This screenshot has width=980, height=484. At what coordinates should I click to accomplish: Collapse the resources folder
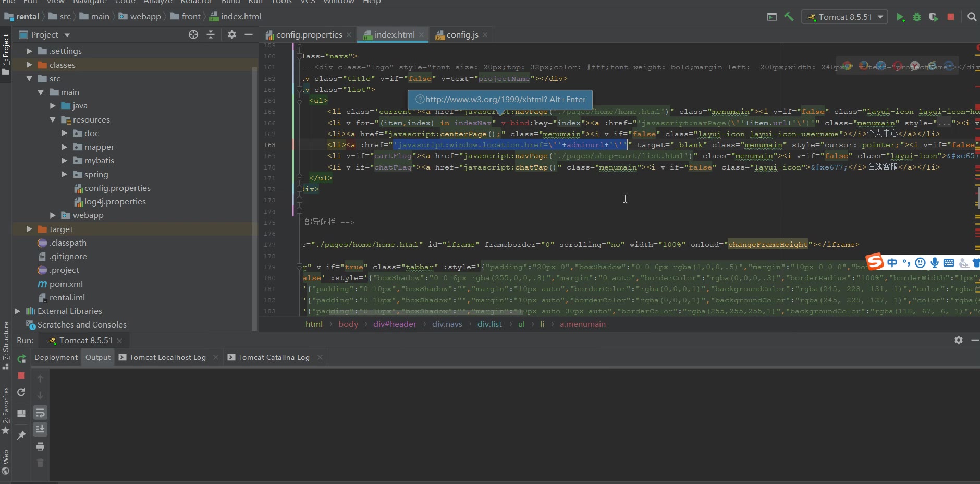[53, 119]
